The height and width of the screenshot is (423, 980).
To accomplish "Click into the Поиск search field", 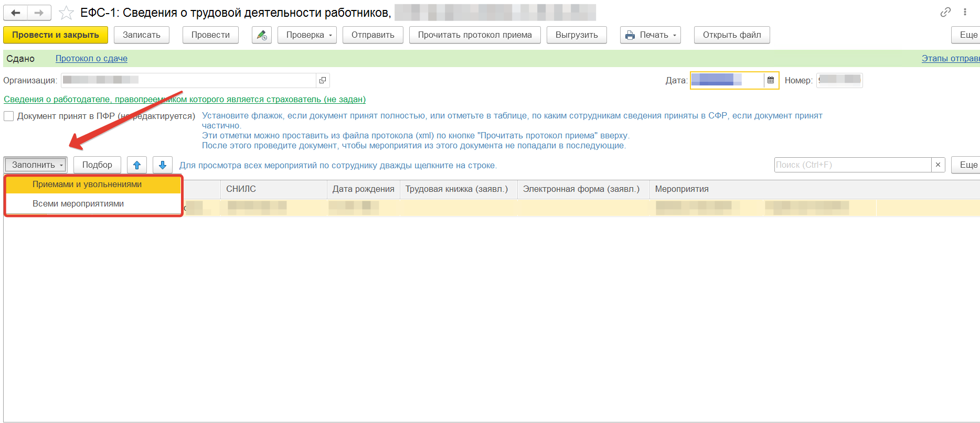I will point(853,165).
